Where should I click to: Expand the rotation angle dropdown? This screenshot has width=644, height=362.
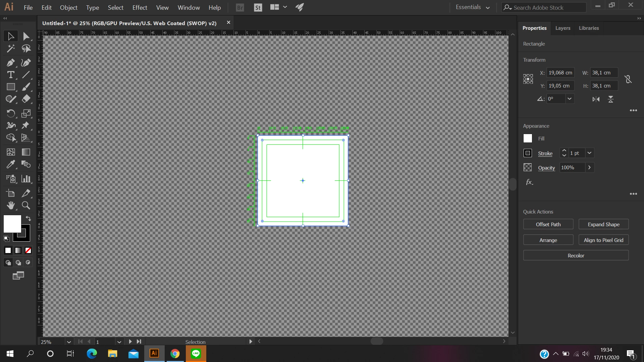569,99
